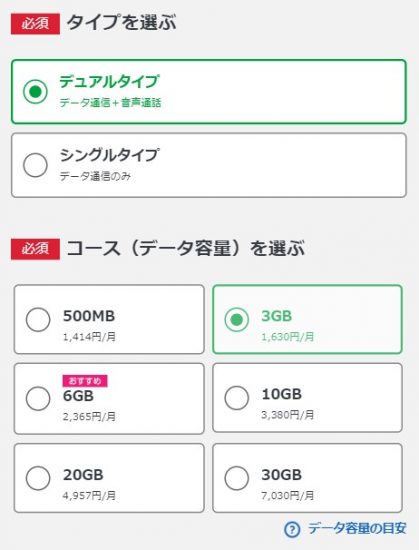
Task: Open the データ容量の目安 link
Action: click(357, 528)
